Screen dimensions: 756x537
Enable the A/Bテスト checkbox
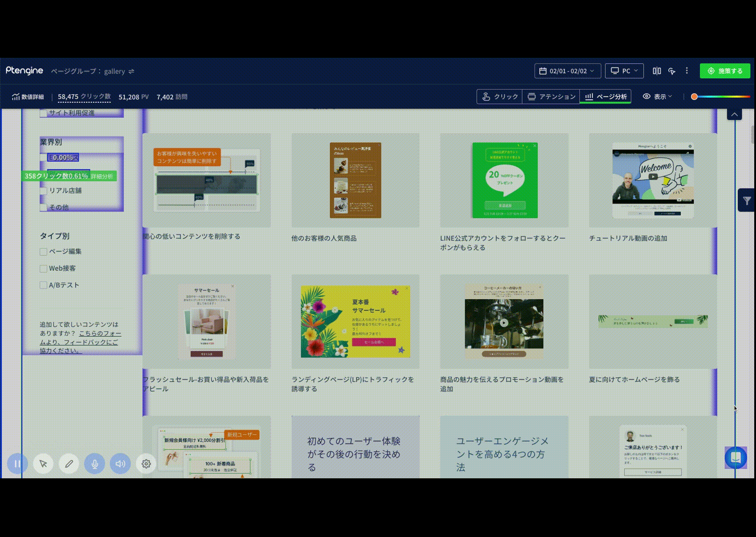(44, 285)
